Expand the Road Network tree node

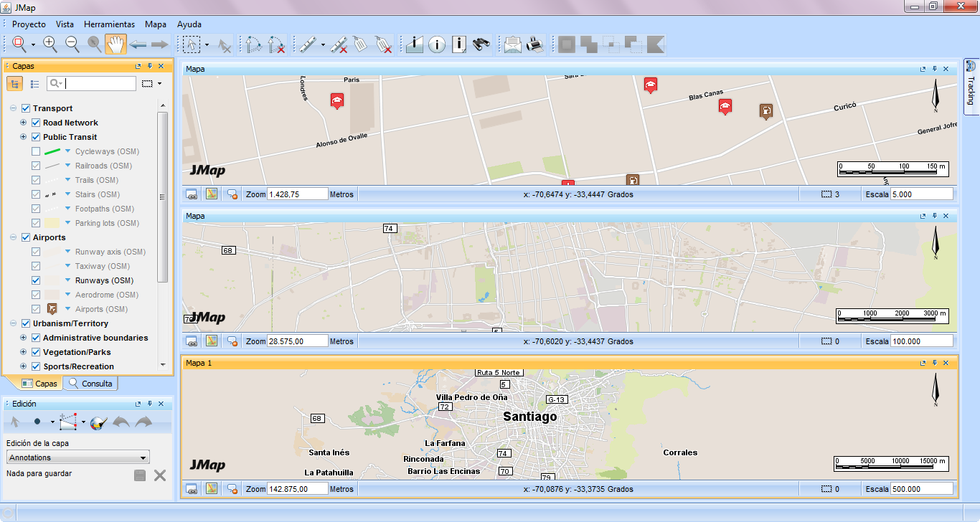(24, 123)
